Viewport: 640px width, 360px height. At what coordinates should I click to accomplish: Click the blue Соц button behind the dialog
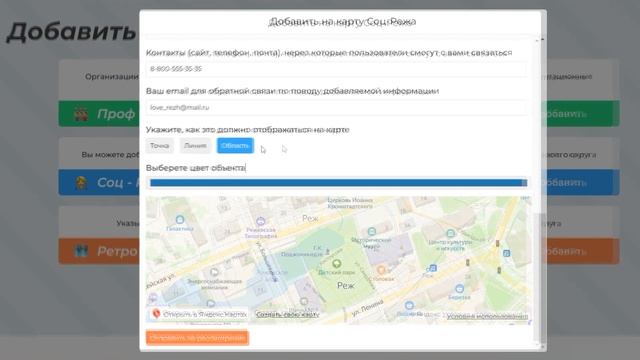(x=99, y=182)
